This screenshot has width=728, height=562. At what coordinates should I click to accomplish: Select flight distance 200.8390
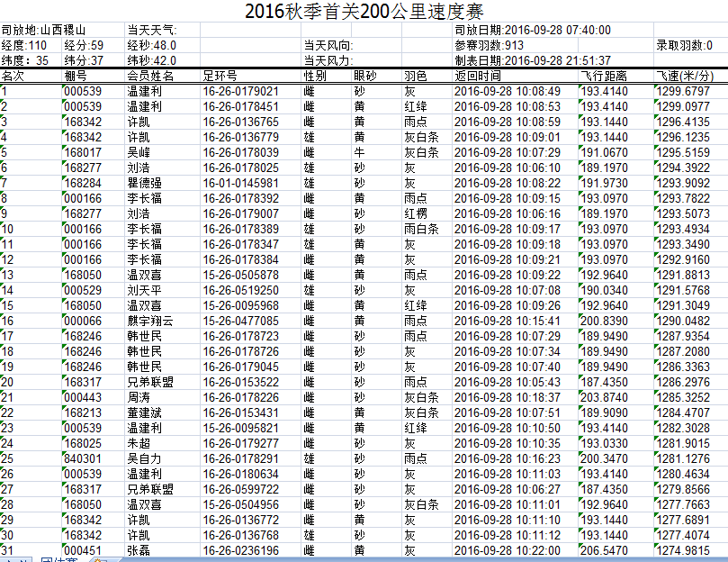(x=604, y=322)
